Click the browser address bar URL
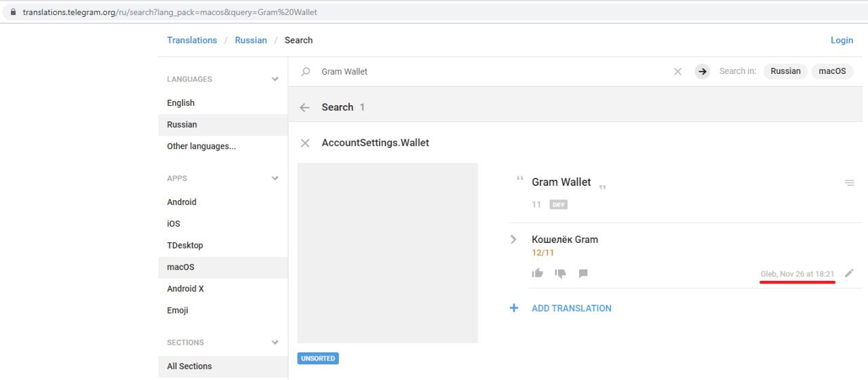 170,12
